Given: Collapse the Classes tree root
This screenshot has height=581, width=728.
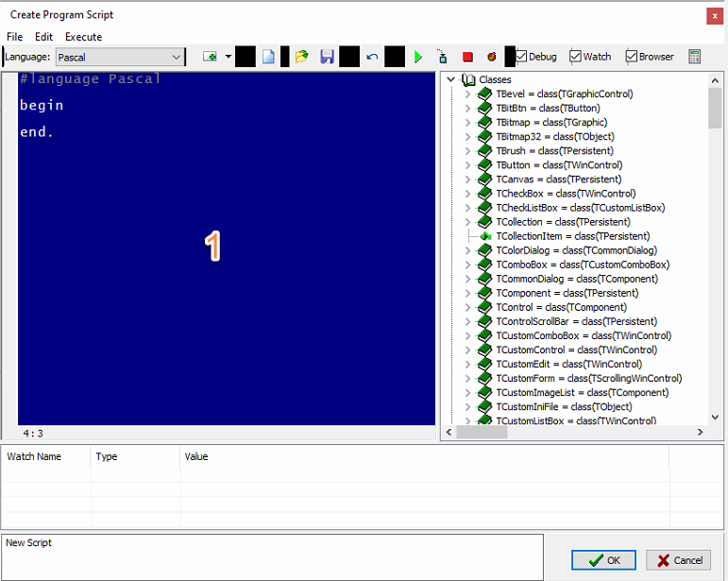Looking at the screenshot, I should [x=450, y=79].
